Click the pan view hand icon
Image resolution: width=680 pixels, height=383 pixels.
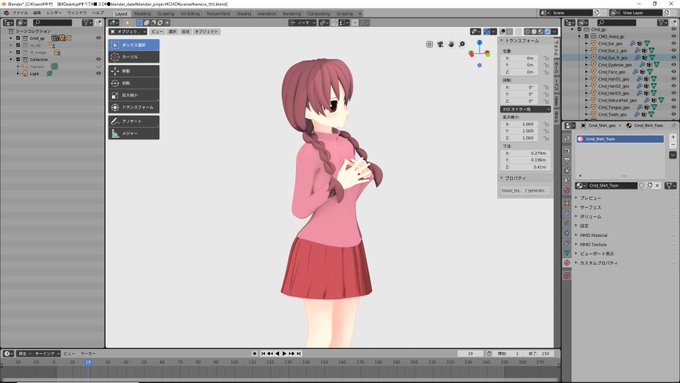tap(451, 44)
